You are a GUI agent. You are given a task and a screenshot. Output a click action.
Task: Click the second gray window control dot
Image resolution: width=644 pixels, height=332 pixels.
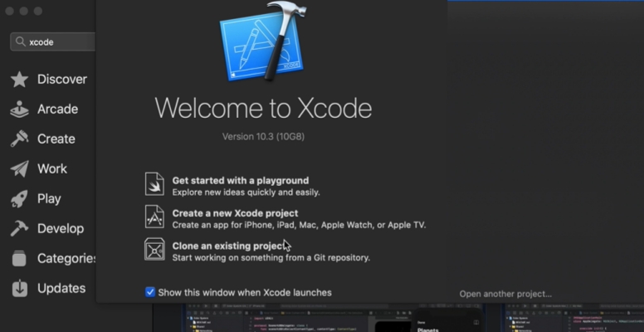point(24,11)
